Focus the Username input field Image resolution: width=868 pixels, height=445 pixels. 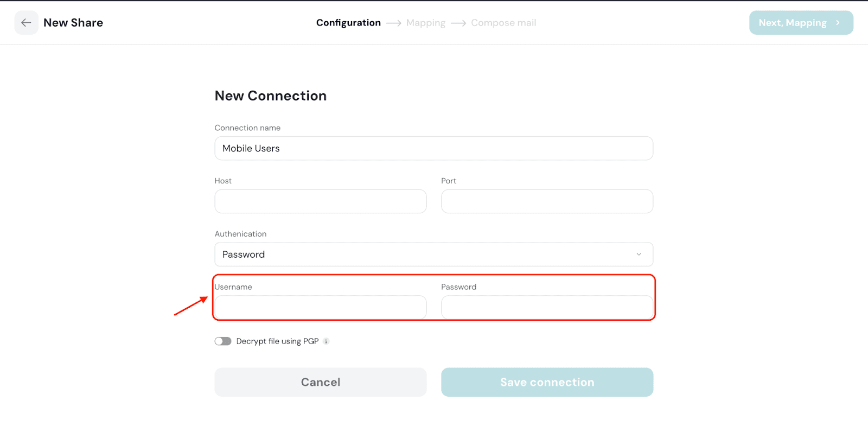coord(321,308)
